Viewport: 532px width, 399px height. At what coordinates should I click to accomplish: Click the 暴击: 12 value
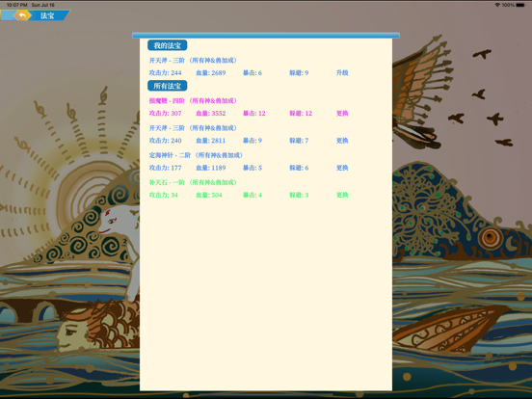254,114
